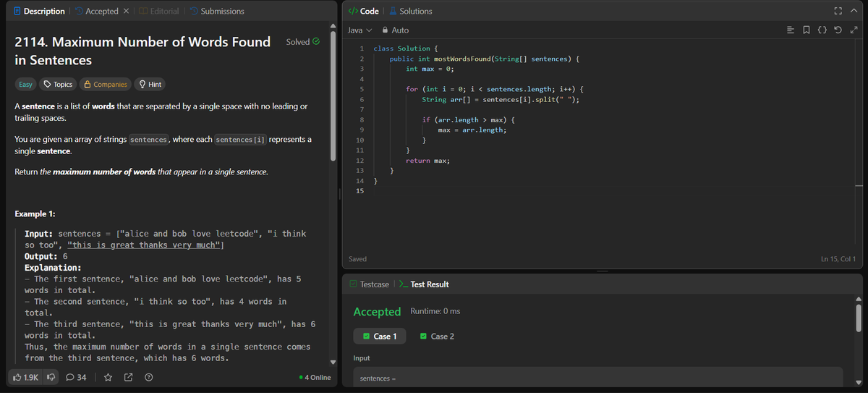
Task: Click line number 15 in gutter
Action: (359, 191)
